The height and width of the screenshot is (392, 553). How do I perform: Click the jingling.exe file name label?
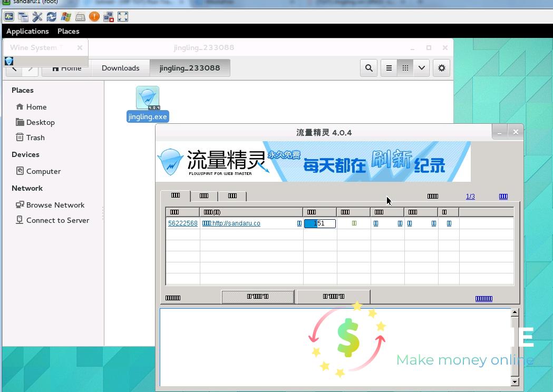point(148,116)
